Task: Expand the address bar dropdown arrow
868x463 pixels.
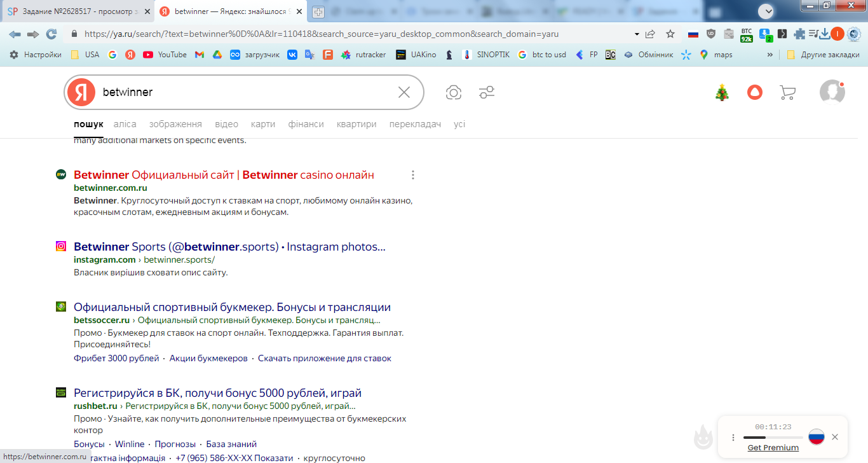Action: coord(637,34)
